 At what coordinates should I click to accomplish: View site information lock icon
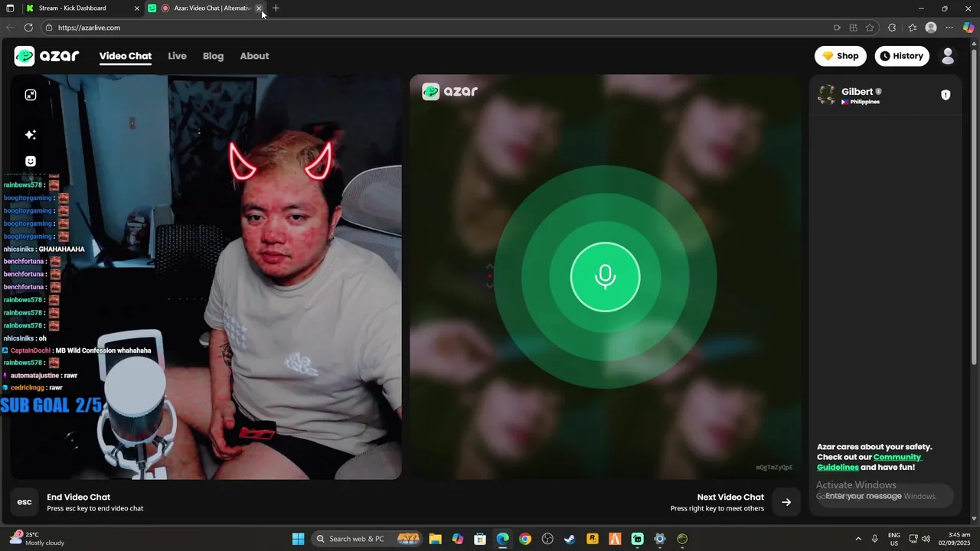tap(49, 28)
